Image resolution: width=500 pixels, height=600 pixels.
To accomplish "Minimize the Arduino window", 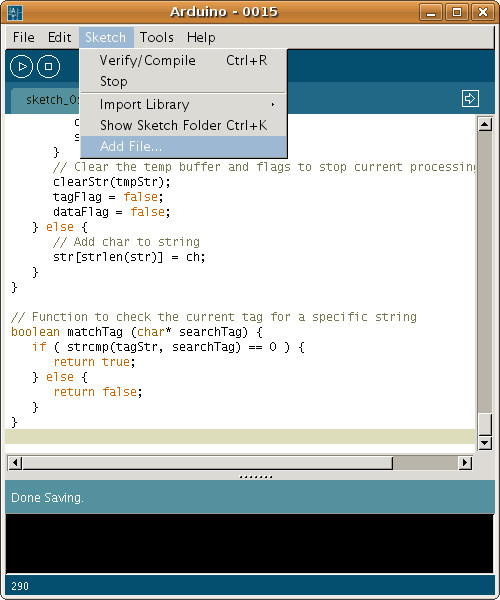I will (x=431, y=13).
